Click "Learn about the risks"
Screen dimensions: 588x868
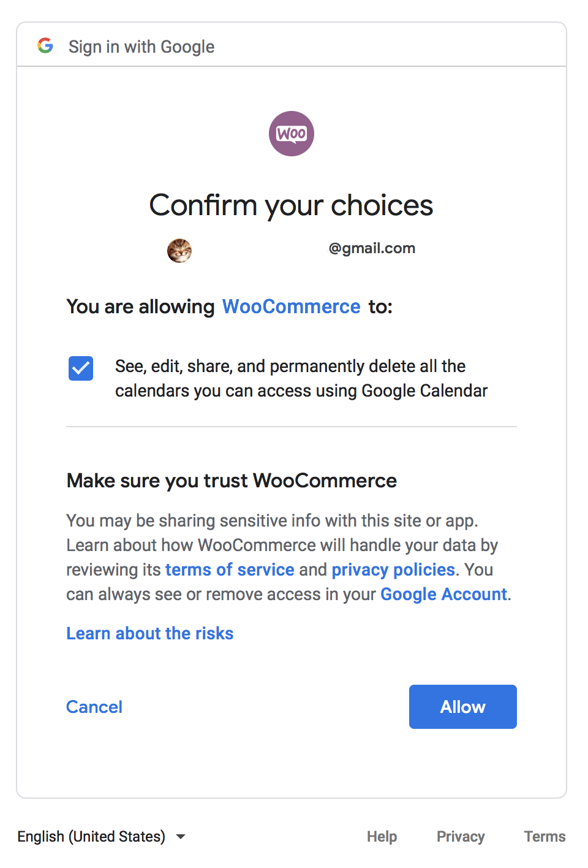pos(149,633)
